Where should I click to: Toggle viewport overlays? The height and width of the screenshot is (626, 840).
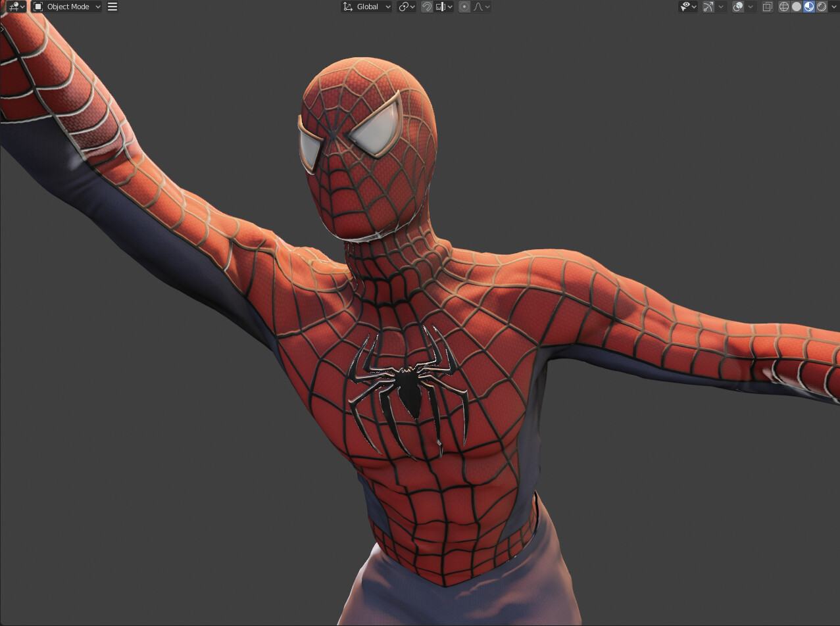tap(738, 7)
